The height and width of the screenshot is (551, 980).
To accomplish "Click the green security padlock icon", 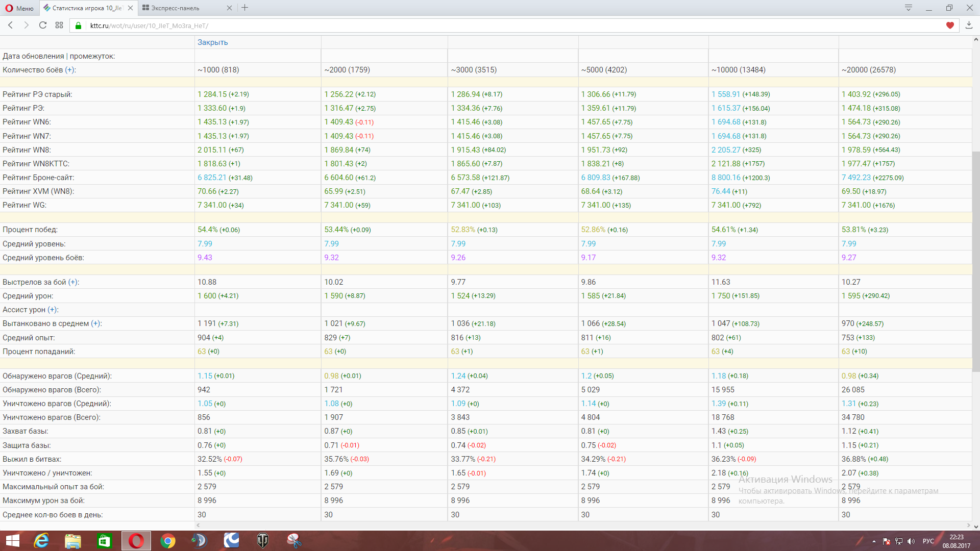I will [79, 26].
